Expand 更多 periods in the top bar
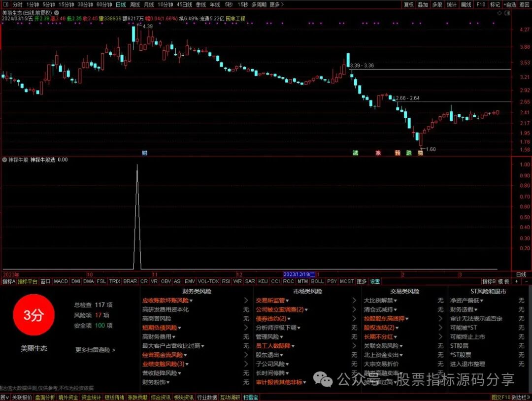 [276, 4]
